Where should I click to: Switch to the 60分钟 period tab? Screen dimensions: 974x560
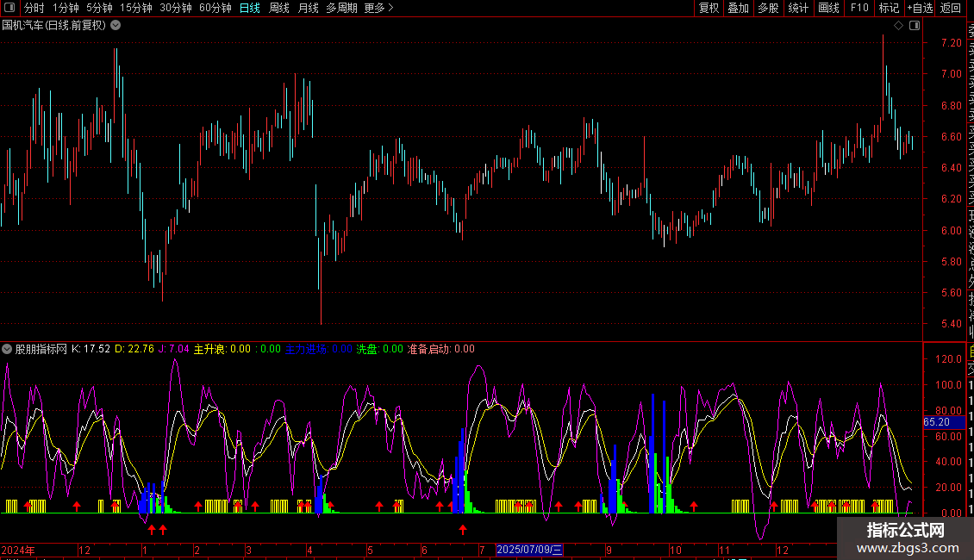coord(215,9)
